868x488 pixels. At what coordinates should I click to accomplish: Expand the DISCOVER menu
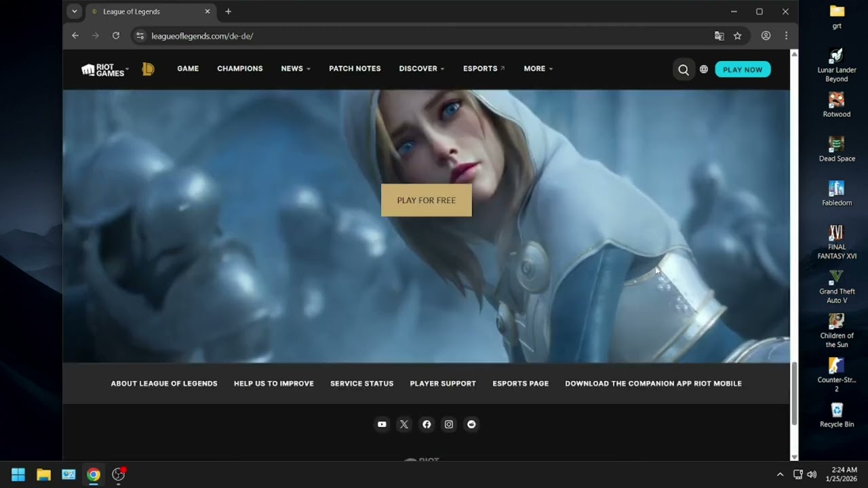pyautogui.click(x=422, y=68)
